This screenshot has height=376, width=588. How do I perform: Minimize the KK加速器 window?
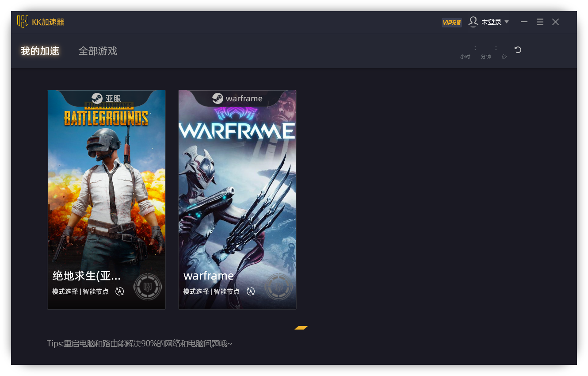[x=524, y=22]
